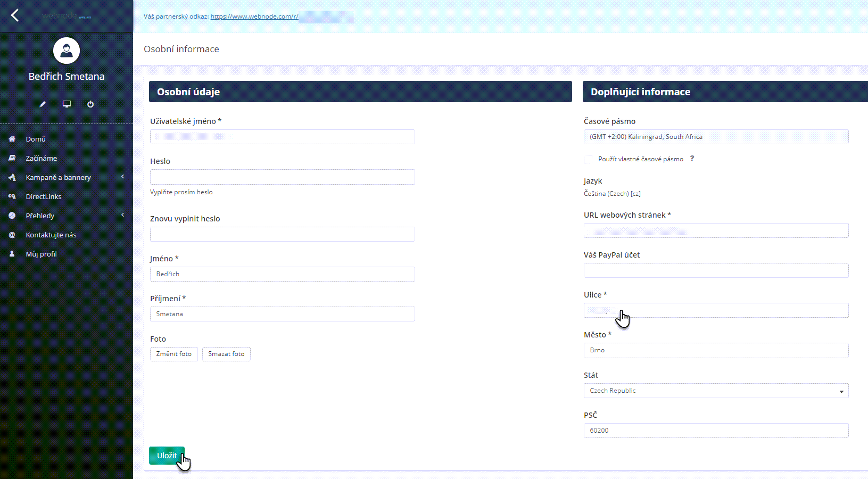Click the back arrow in sidebar header
868x479 pixels.
point(15,15)
